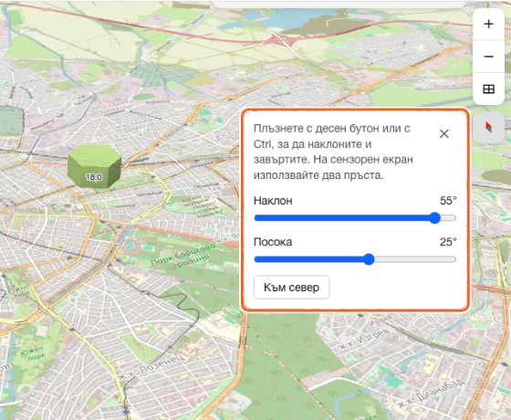Click the 25° direction value

click(x=448, y=242)
